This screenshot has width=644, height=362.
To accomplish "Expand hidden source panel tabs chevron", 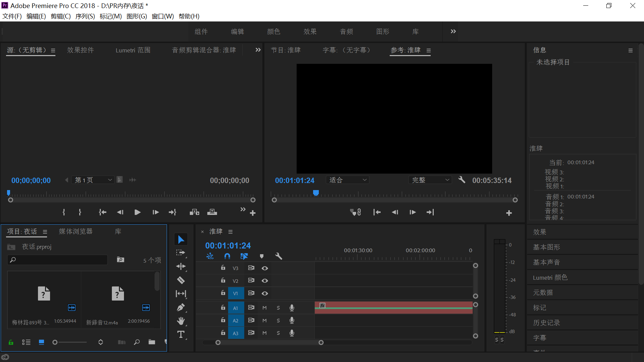I will coord(258,50).
